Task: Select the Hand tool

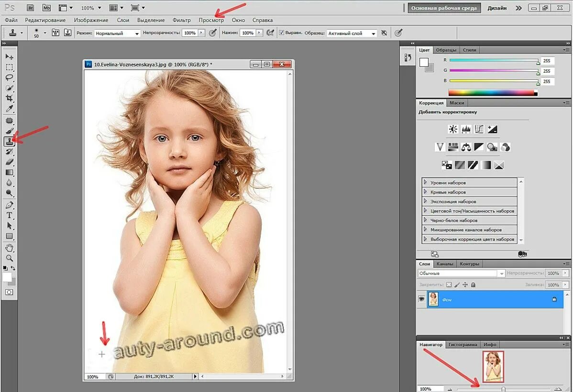Action: click(9, 248)
